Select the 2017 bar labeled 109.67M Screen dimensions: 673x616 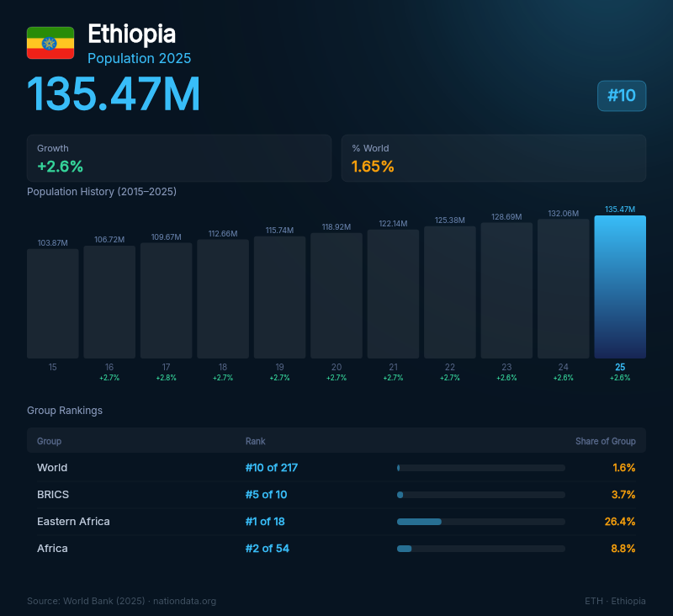click(166, 300)
